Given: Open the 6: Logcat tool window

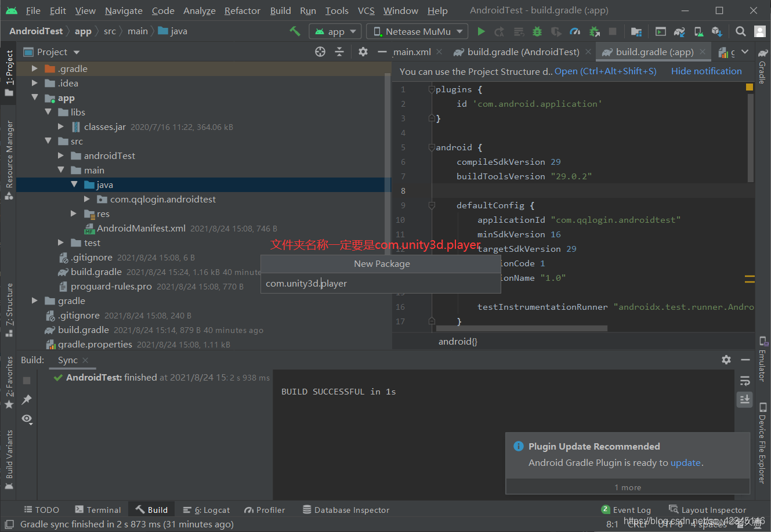Looking at the screenshot, I should click(207, 509).
